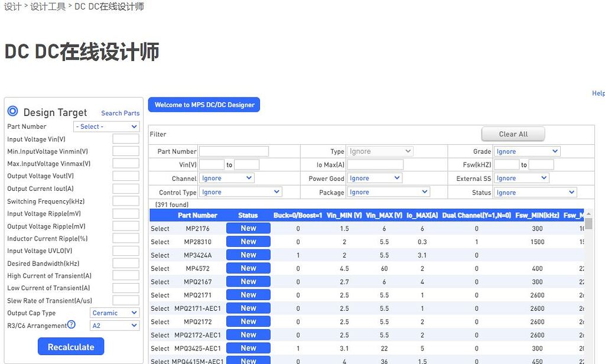
Task: Open the Search Parts link
Action: pyautogui.click(x=120, y=113)
